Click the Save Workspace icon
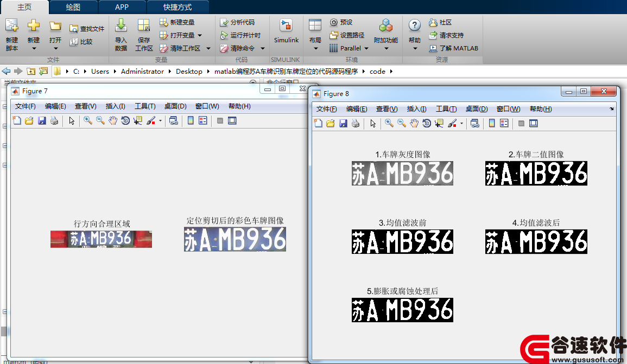This screenshot has height=364, width=627. click(143, 26)
